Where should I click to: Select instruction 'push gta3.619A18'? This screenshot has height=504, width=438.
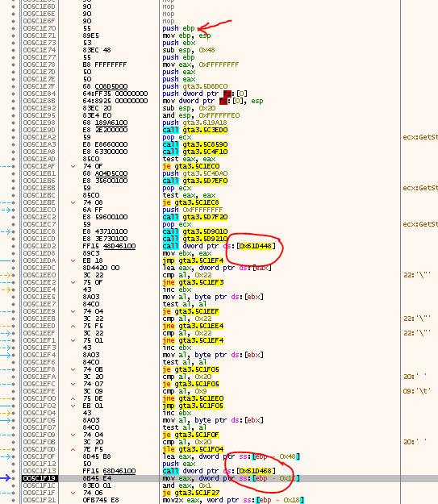(194, 123)
